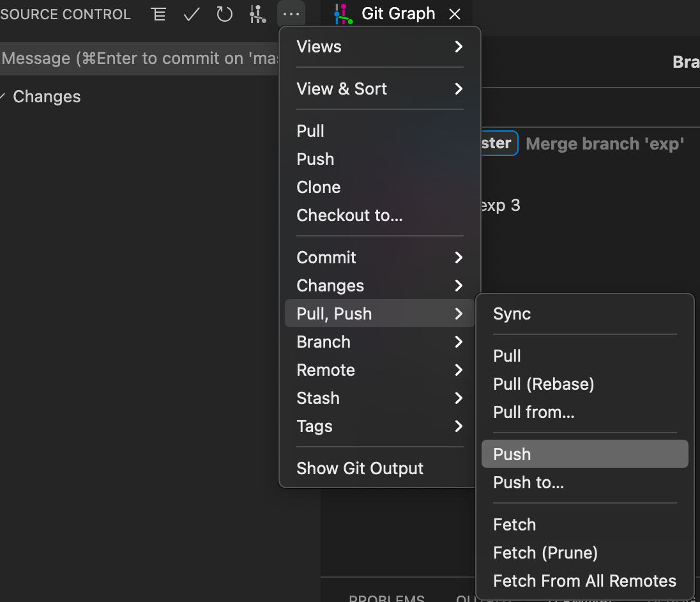700x602 pixels.
Task: Select Pull in the main menu
Action: 379,131
